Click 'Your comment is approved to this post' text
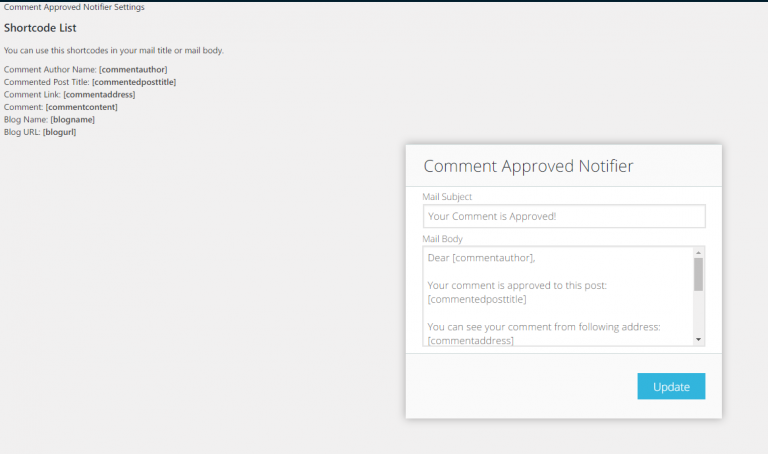The image size is (768, 454). tap(517, 285)
